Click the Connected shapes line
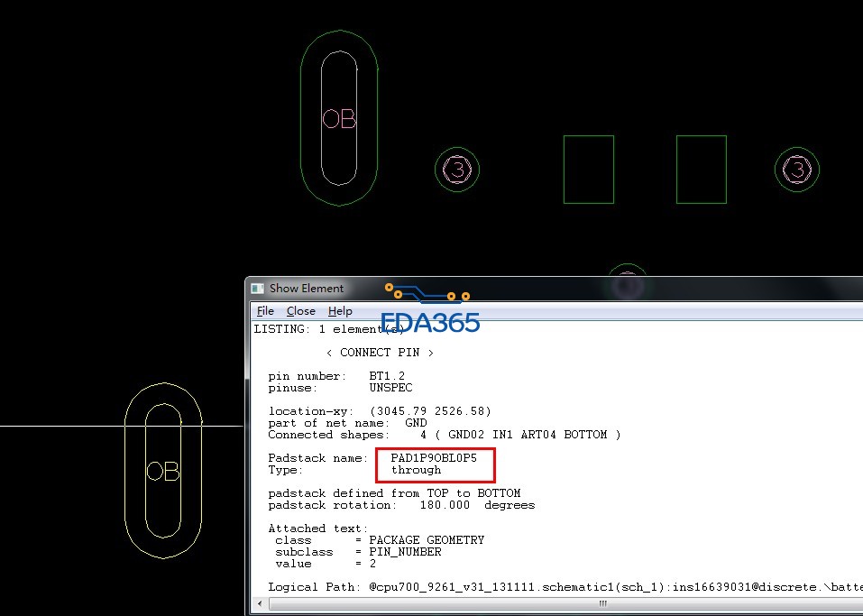863x616 pixels. (445, 435)
